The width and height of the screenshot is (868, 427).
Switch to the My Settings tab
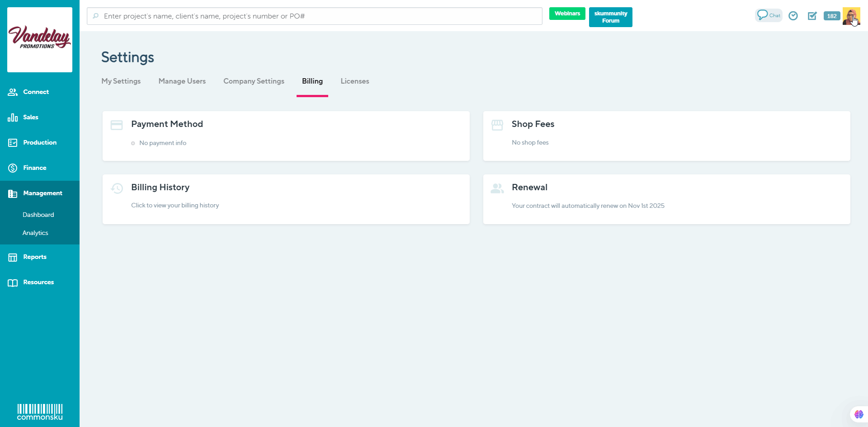coord(121,81)
